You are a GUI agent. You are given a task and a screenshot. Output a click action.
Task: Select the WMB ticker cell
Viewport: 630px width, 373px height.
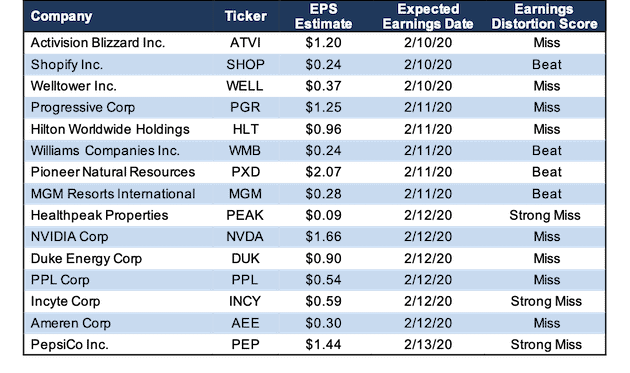tap(245, 151)
